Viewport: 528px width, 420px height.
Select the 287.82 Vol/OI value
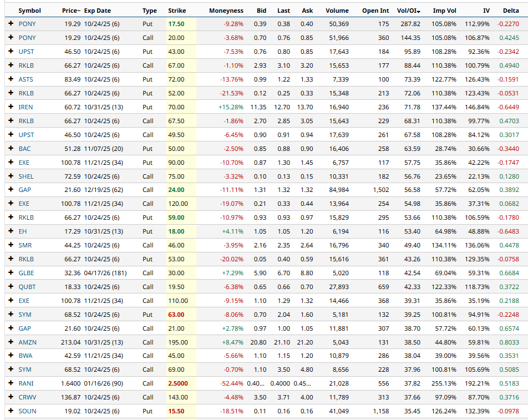pos(410,24)
